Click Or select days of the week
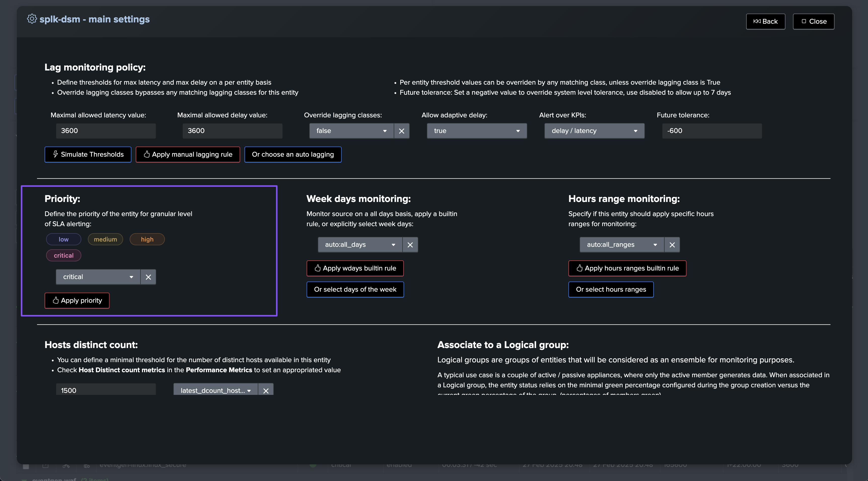The width and height of the screenshot is (868, 481). [x=355, y=290]
